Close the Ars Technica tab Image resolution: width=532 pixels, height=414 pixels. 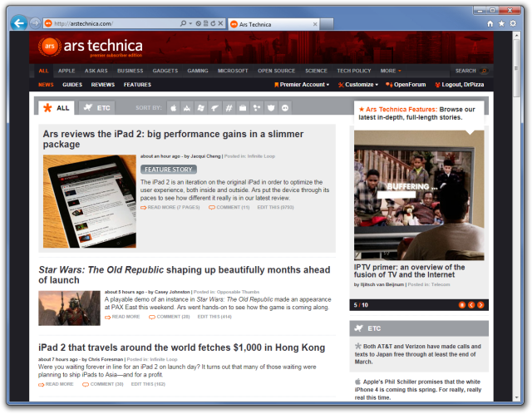click(x=315, y=24)
